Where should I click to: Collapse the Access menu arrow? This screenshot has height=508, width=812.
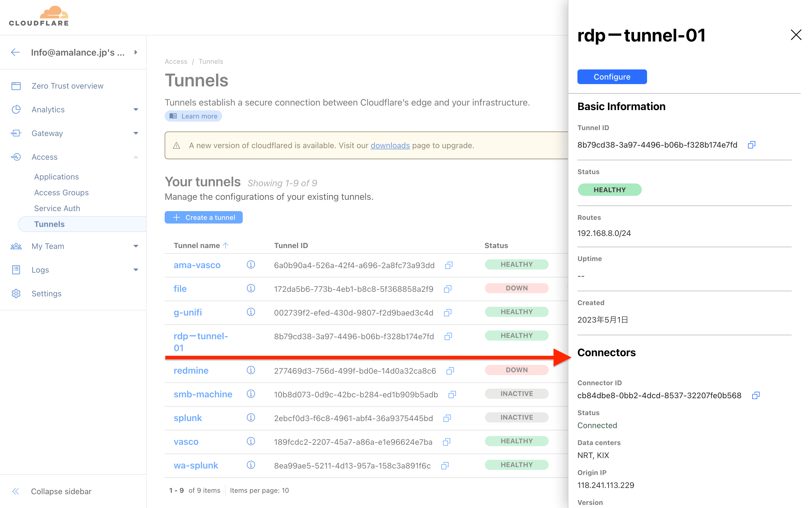click(x=136, y=157)
